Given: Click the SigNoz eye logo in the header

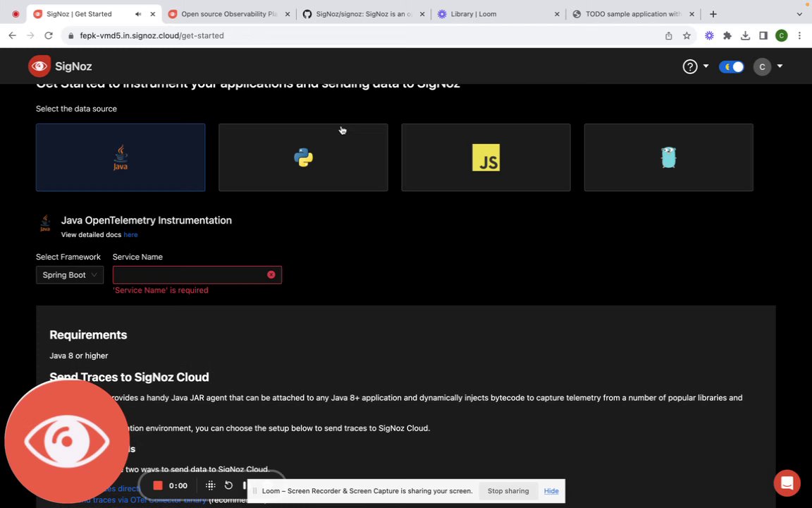Looking at the screenshot, I should pos(39,66).
